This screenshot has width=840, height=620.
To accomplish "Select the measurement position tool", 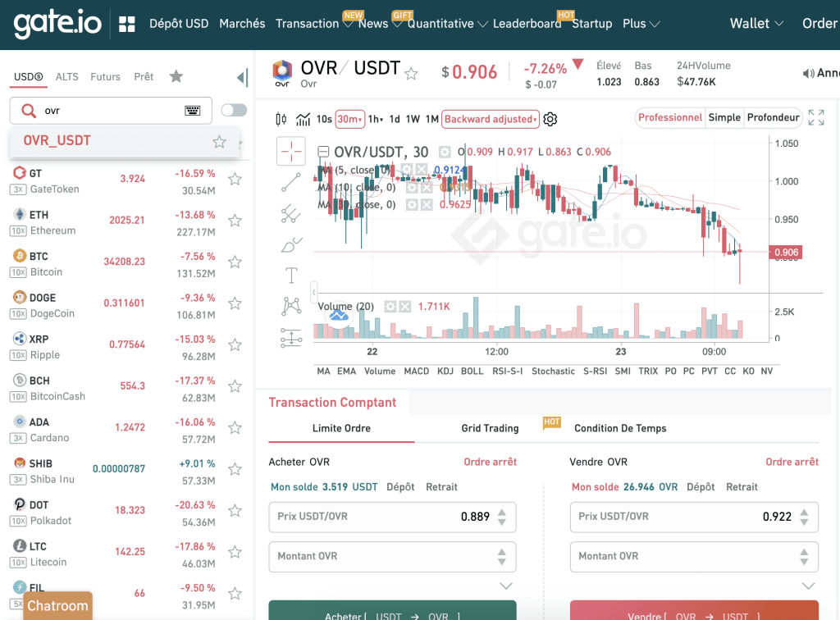I will pos(291,338).
